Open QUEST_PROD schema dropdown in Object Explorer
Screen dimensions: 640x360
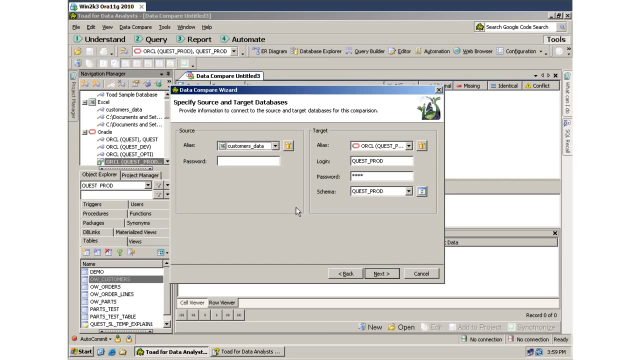[x=148, y=185]
